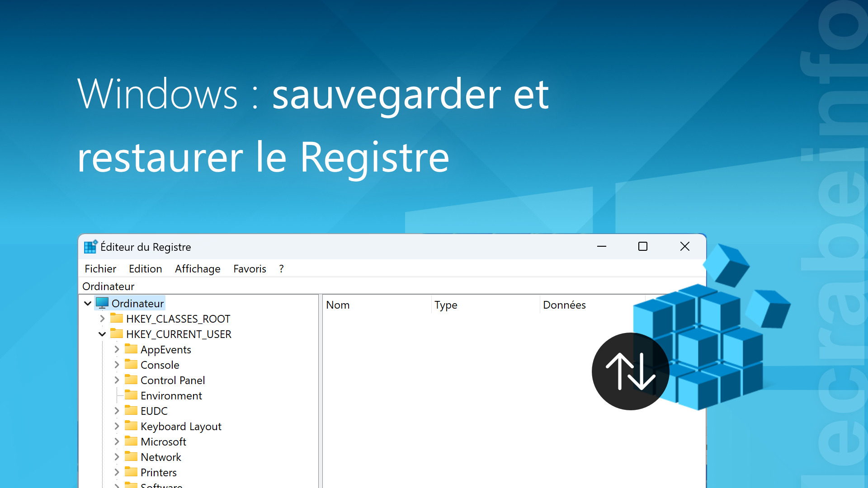Collapse the Ordinateur root node

pos(88,303)
